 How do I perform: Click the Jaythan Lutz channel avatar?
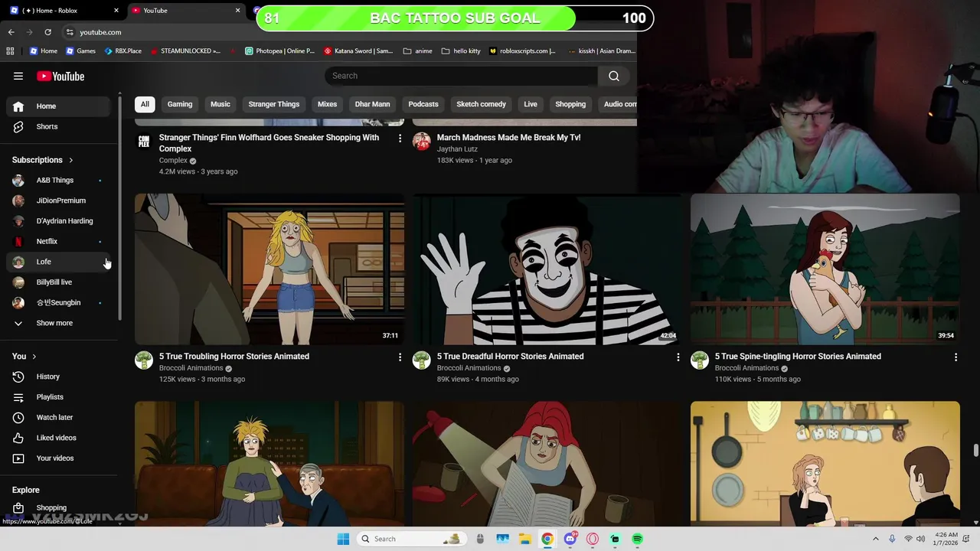[x=422, y=142]
